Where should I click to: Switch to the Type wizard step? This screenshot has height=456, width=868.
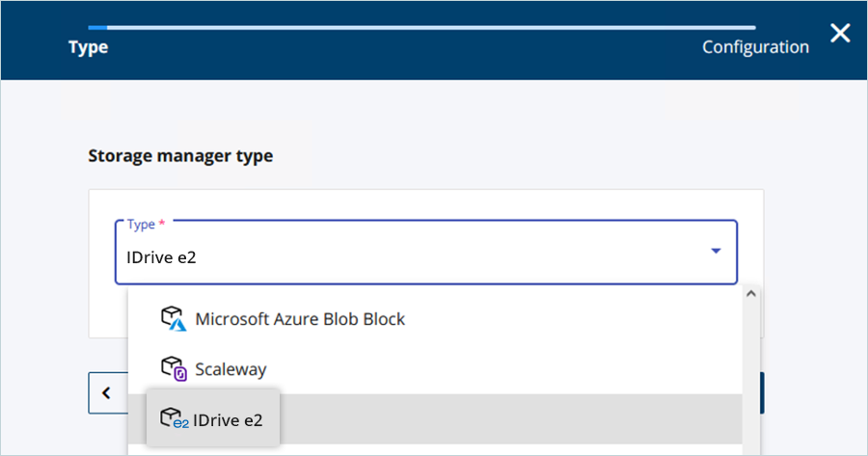88,47
